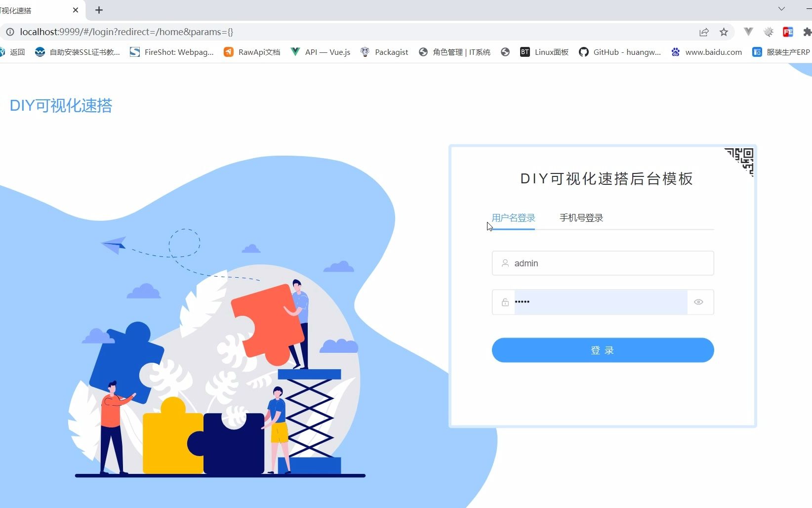
Task: Close the 可视化速搭 browser tab
Action: [76, 10]
